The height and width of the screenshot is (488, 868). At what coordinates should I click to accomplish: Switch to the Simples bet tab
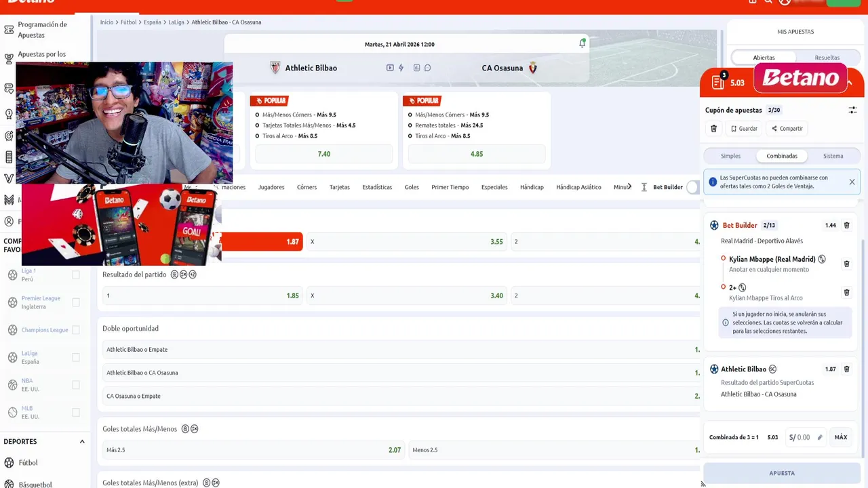(x=730, y=156)
